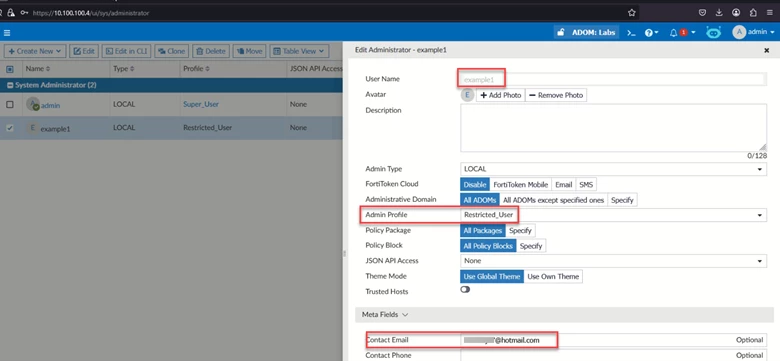The width and height of the screenshot is (780, 361).
Task: Click Contact Phone field
Action: tap(613, 355)
